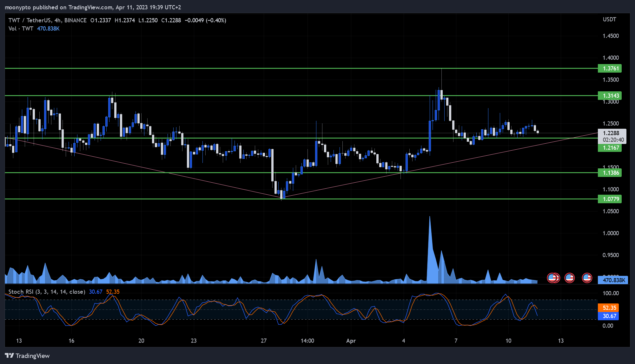Viewport: 635px width, 364px height.
Task: Click the current price 1.2288 label
Action: coord(611,133)
